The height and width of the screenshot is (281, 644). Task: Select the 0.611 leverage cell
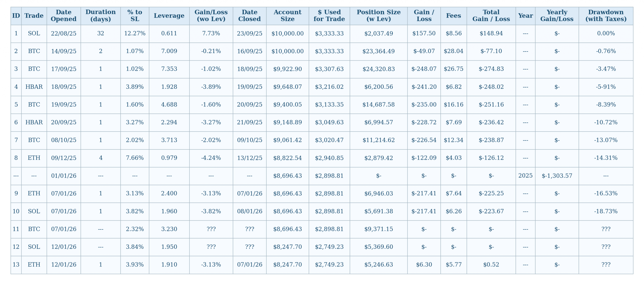point(169,33)
